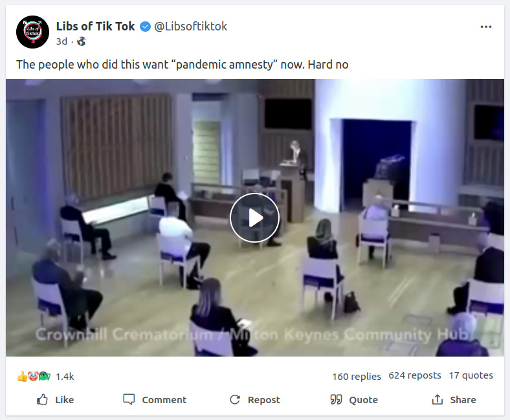Open the Libs of Tik Tok profile name
510x420 pixels.
point(95,27)
